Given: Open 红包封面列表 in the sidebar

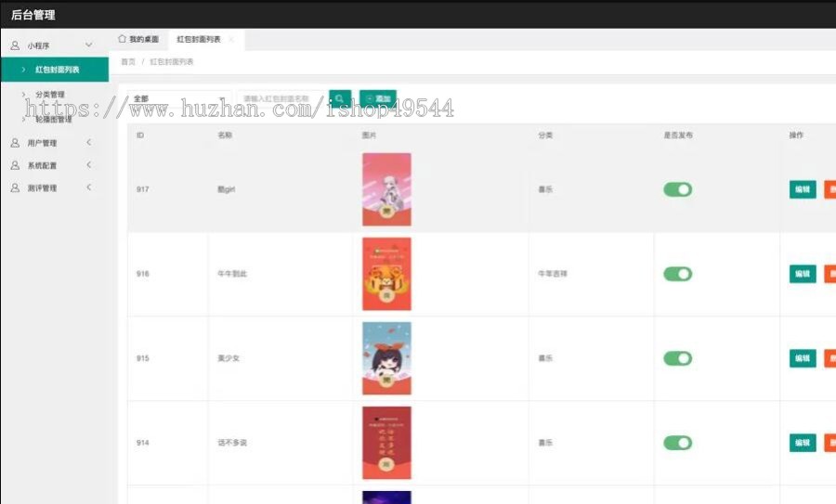Looking at the screenshot, I should click(55, 70).
